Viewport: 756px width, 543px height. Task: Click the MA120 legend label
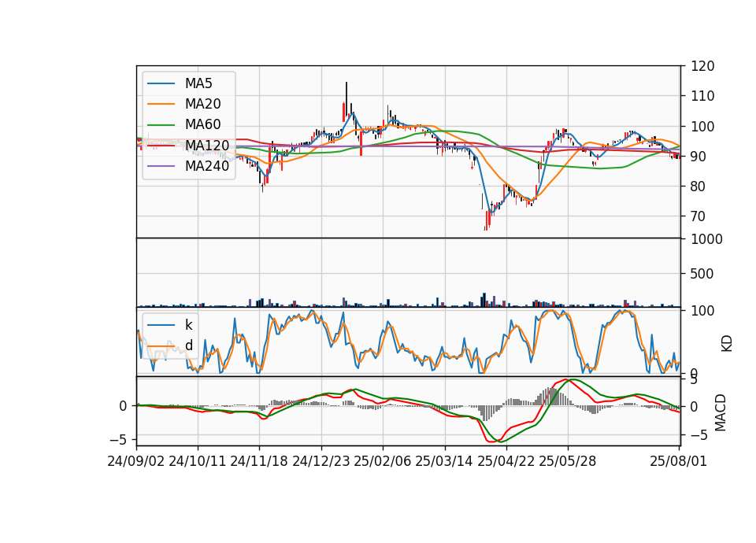point(207,145)
